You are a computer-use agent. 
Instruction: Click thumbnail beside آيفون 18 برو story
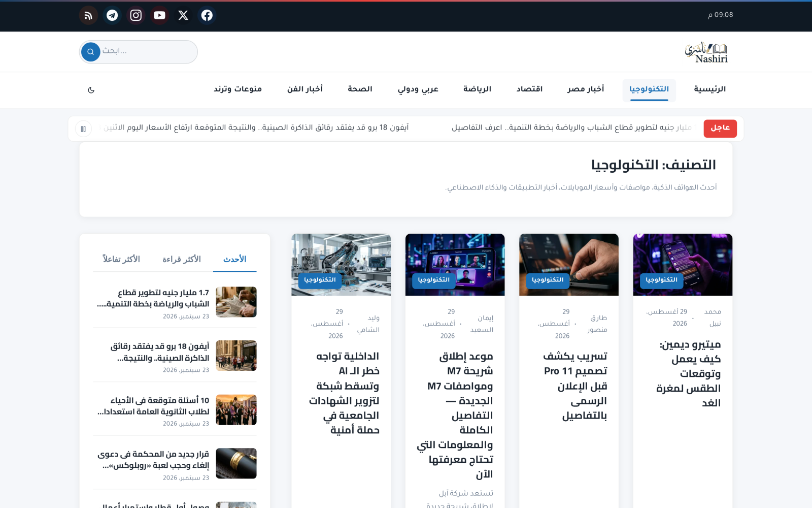point(236,356)
